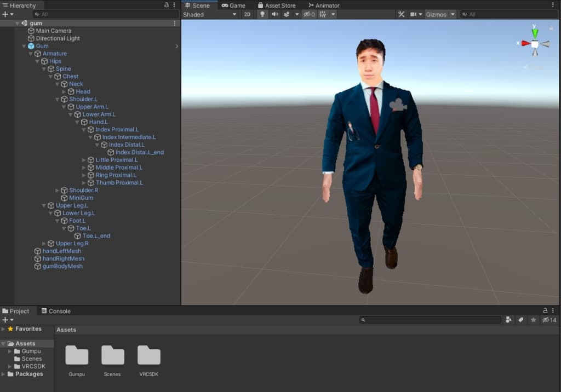This screenshot has width=561, height=392.
Task: Toggle 2D view mode in Scene
Action: tap(247, 14)
